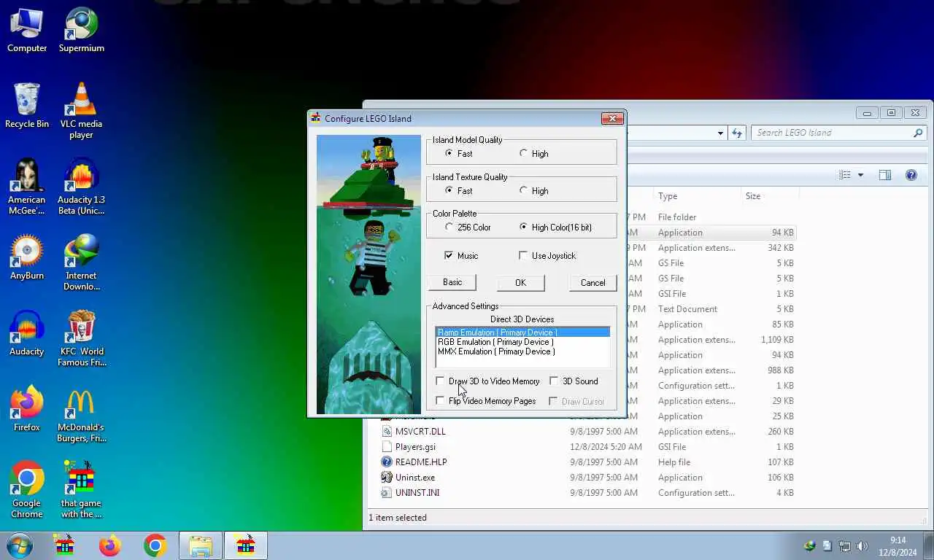
Task: Select Fast Island Texture Quality
Action: (458, 191)
